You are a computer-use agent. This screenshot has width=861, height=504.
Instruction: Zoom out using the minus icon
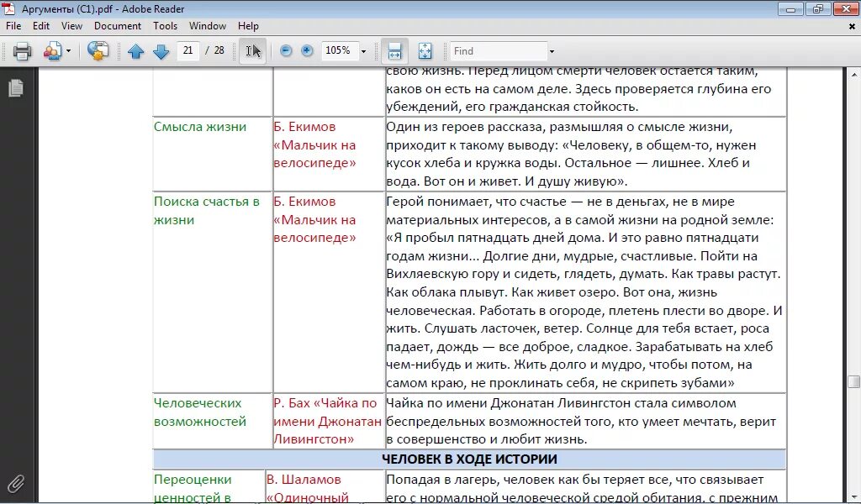286,51
